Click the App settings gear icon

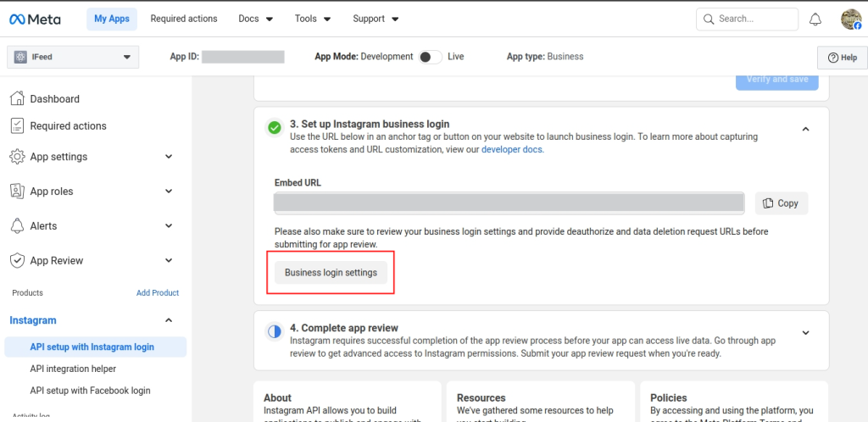click(x=17, y=157)
